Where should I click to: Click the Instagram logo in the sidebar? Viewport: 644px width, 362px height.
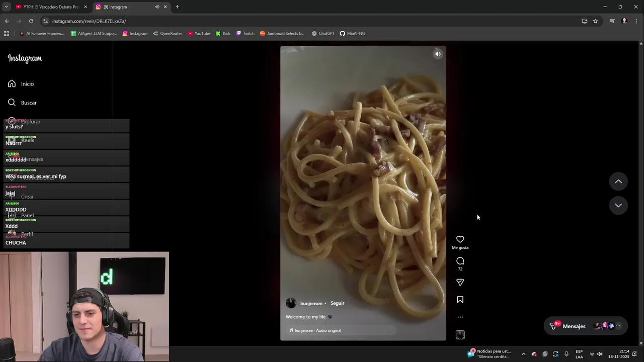(25, 58)
